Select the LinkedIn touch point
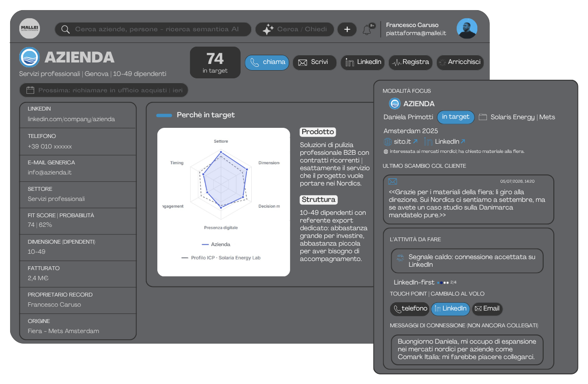This screenshot has width=588, height=384. (x=450, y=309)
